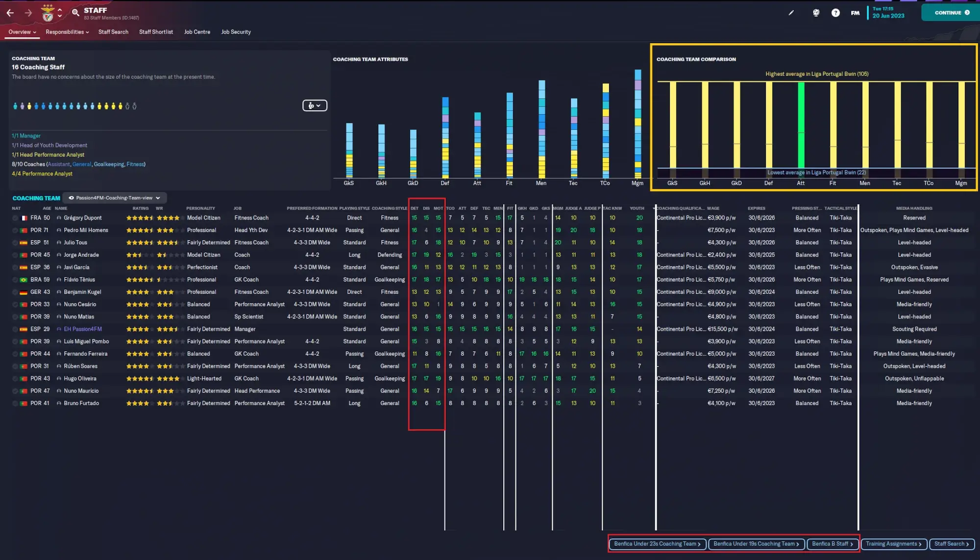Open Benfica Under 19s Coaching Team
This screenshot has width=980, height=560.
756,544
